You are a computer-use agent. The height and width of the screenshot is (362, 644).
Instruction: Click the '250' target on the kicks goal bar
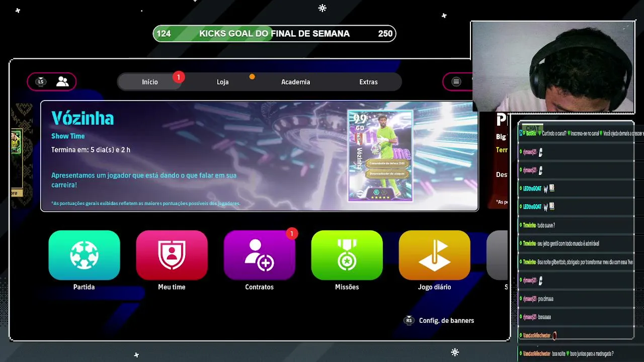click(x=385, y=34)
